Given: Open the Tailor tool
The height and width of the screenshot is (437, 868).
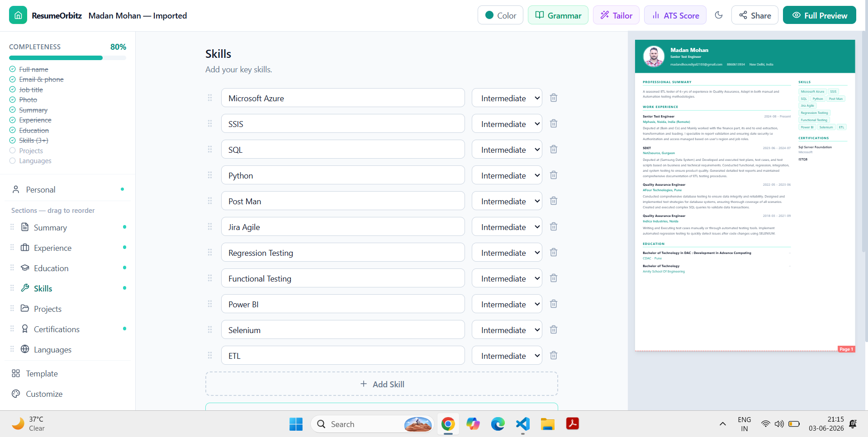Looking at the screenshot, I should (x=616, y=15).
